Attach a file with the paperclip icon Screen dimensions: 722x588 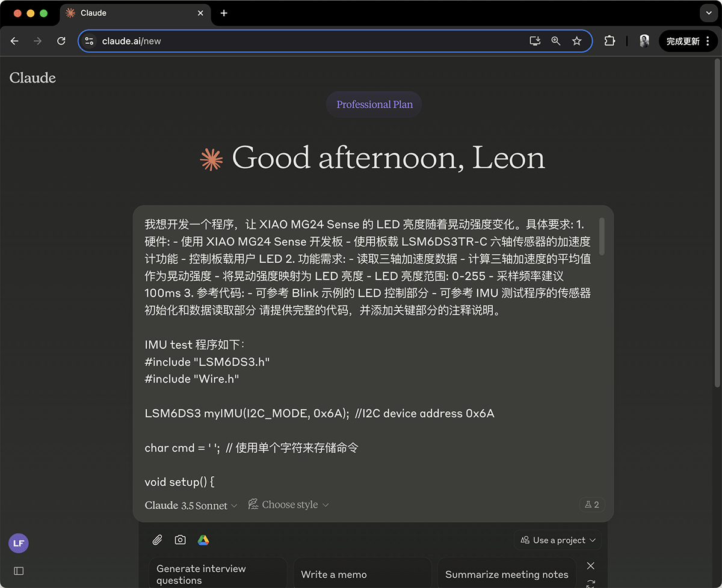(x=157, y=540)
